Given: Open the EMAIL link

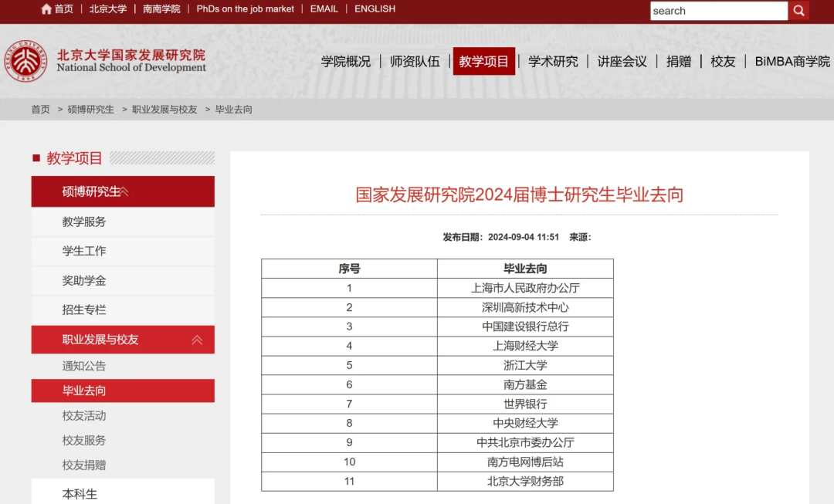Looking at the screenshot, I should tap(324, 9).
